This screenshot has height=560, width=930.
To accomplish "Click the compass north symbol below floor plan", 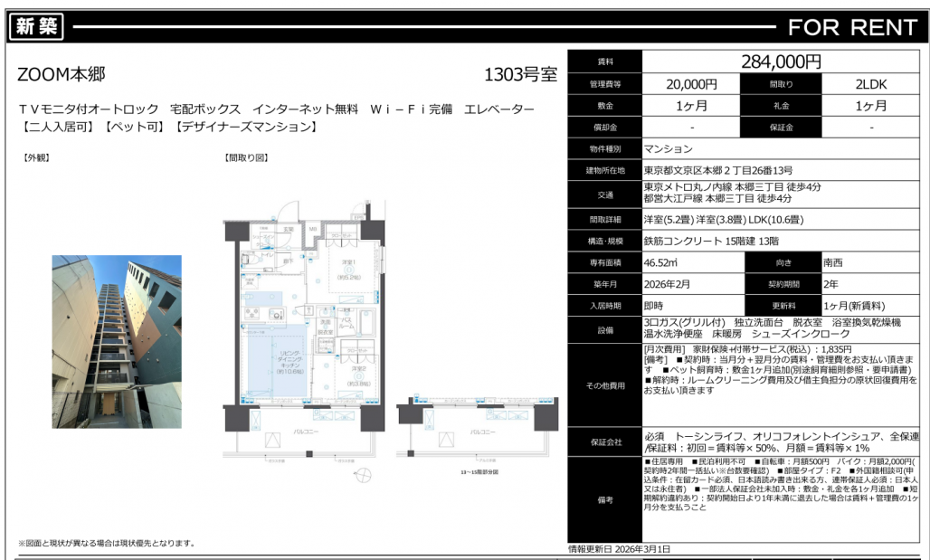I will 365,474.
